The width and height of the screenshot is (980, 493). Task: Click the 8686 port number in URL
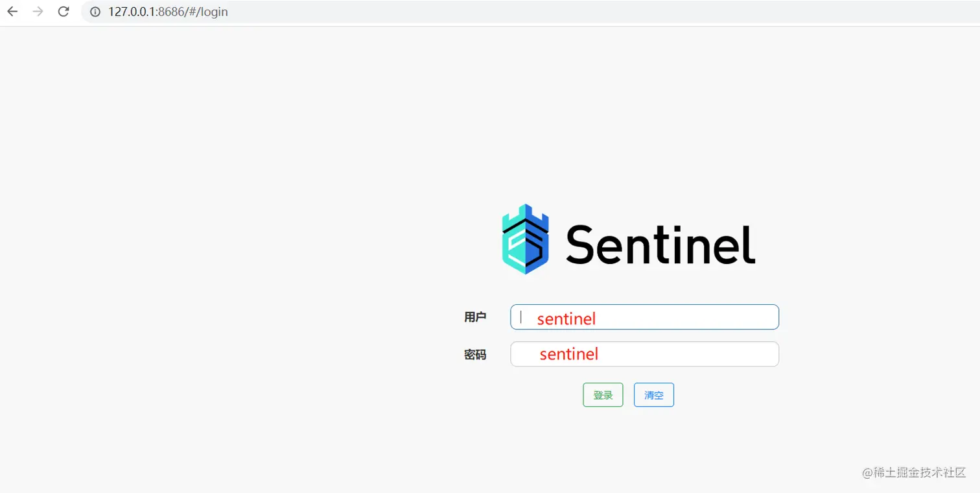tap(170, 12)
